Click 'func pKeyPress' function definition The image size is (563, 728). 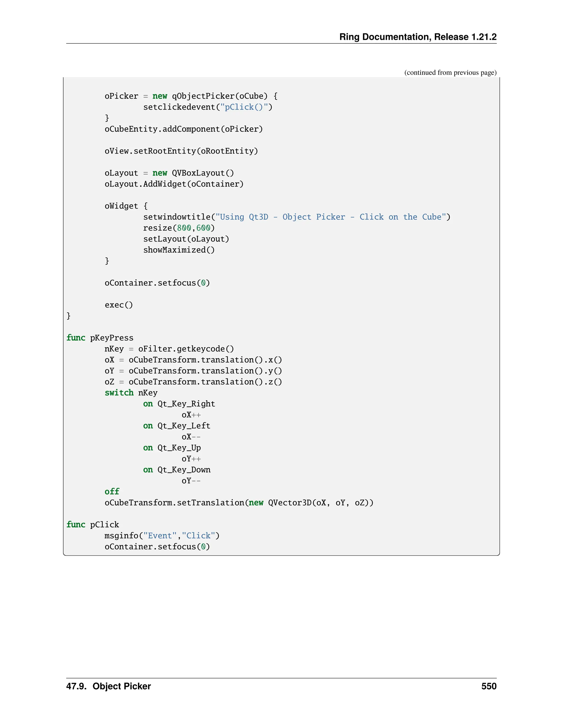(x=100, y=338)
